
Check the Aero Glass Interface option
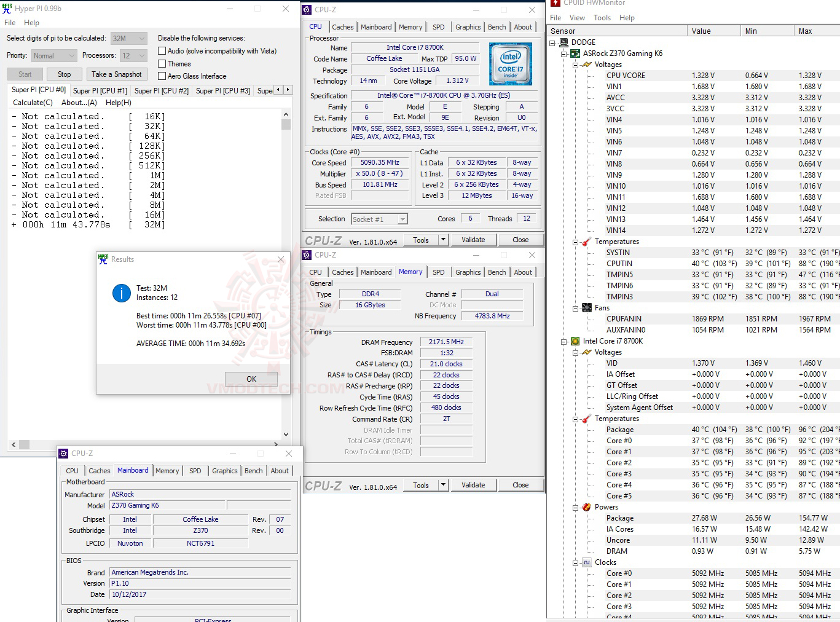coord(162,76)
